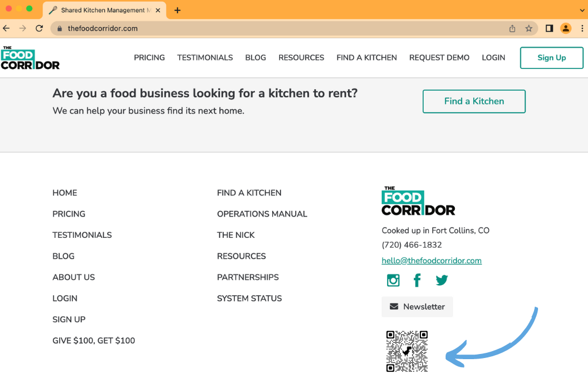
Task: Open the Chrome three-dot menu
Action: (583, 28)
